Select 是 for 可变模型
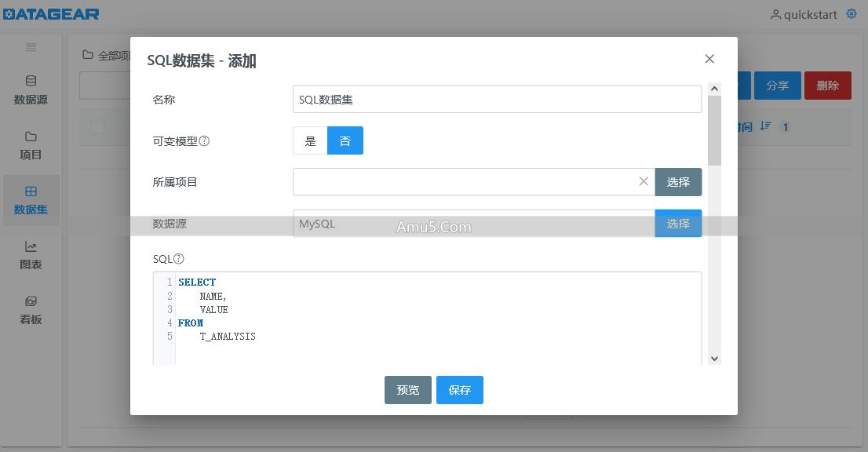This screenshot has height=452, width=868. coord(310,140)
